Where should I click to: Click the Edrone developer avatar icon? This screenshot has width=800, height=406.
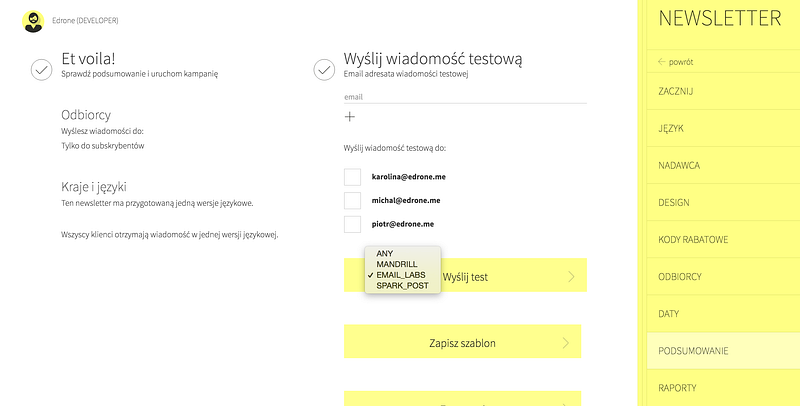point(33,21)
